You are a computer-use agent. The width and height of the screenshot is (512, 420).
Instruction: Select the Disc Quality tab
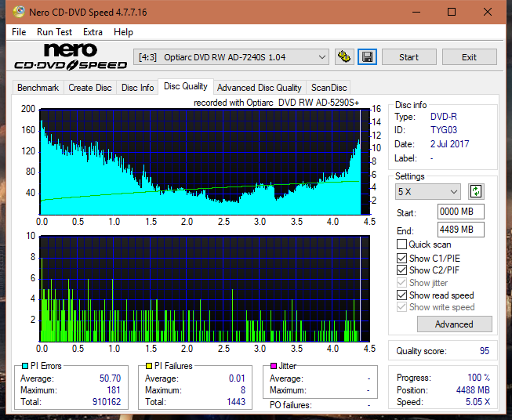pos(186,86)
